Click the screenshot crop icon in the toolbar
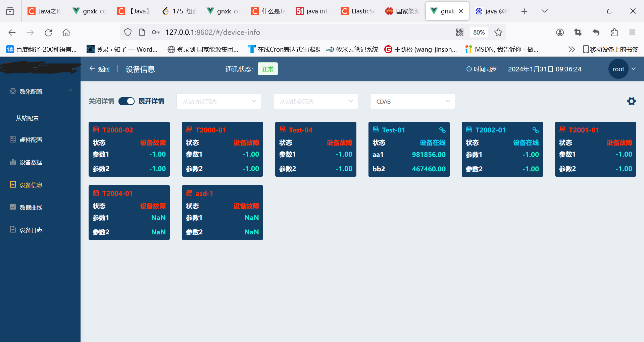644x342 pixels. pos(578,32)
